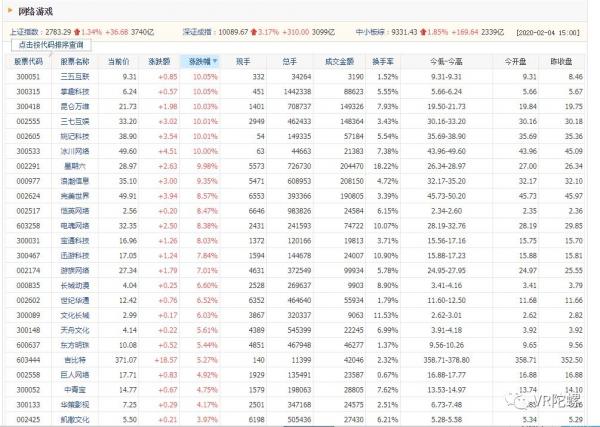
Task: Select stock code 300533
Action: pyautogui.click(x=28, y=152)
